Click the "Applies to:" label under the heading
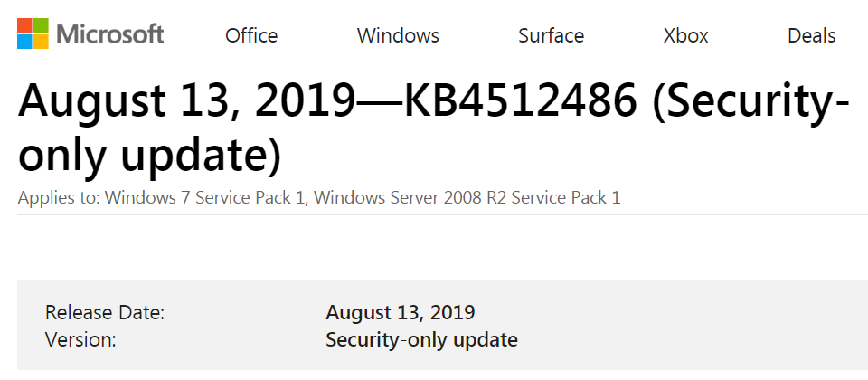 (59, 198)
